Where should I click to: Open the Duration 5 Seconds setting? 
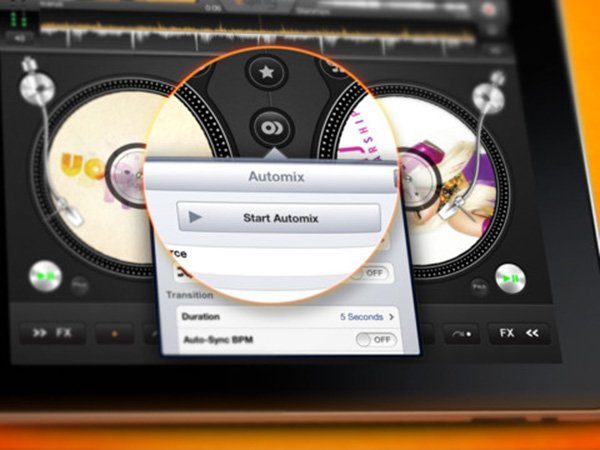(289, 317)
